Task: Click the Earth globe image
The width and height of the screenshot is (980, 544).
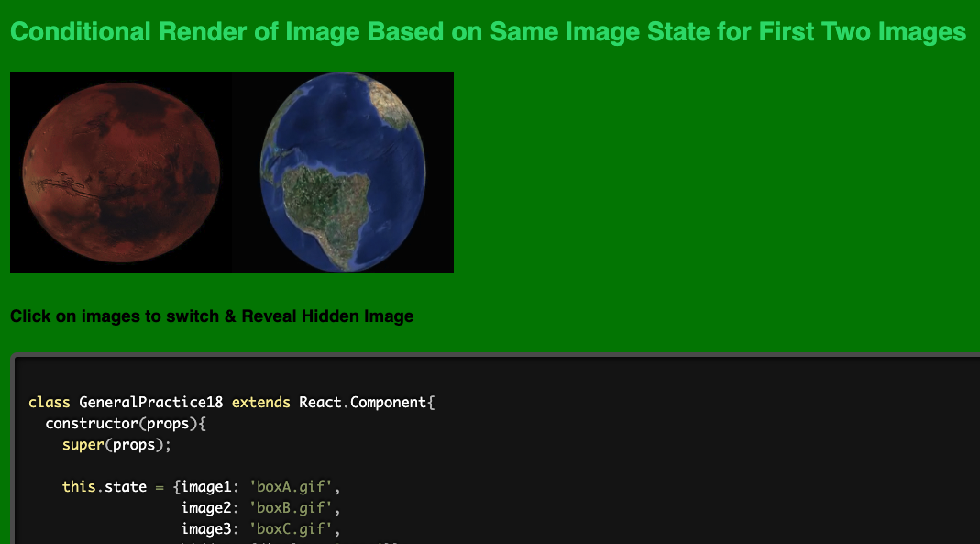Action: tap(343, 172)
